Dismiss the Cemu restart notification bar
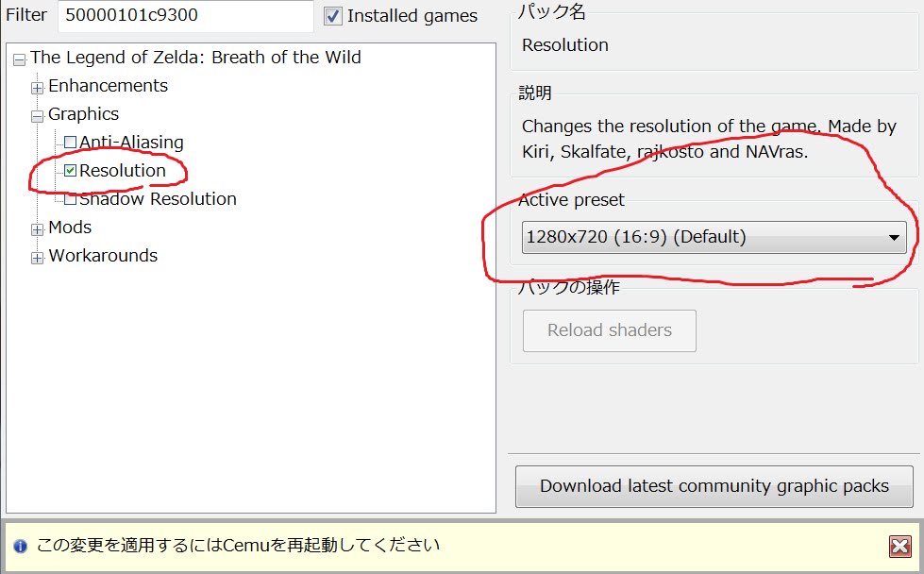This screenshot has height=574, width=924. [899, 547]
